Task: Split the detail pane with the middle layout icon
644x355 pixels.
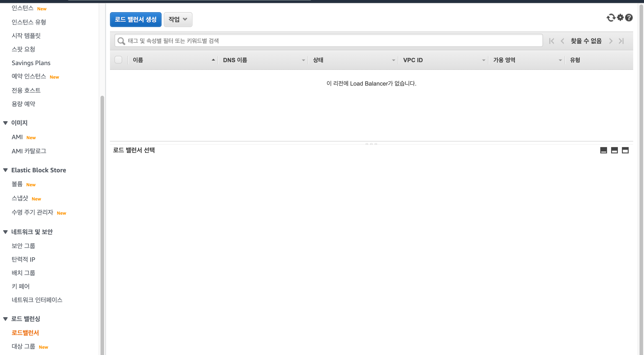Action: [614, 150]
